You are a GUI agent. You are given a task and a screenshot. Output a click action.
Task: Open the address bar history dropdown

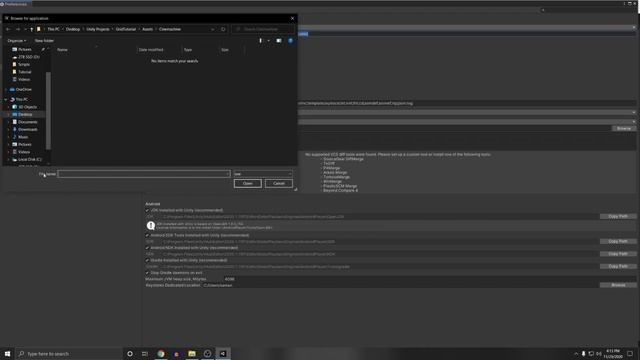coord(213,29)
